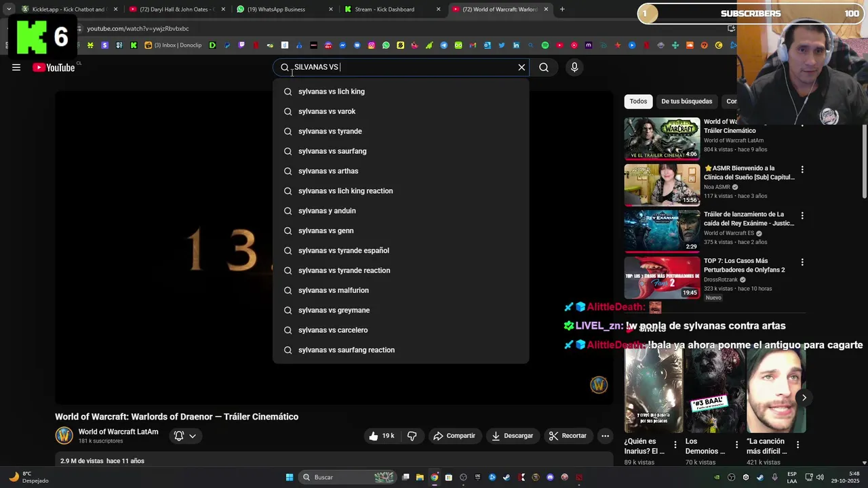The height and width of the screenshot is (488, 868).
Task: Click into the SILVANAS VS search field
Action: pos(400,67)
